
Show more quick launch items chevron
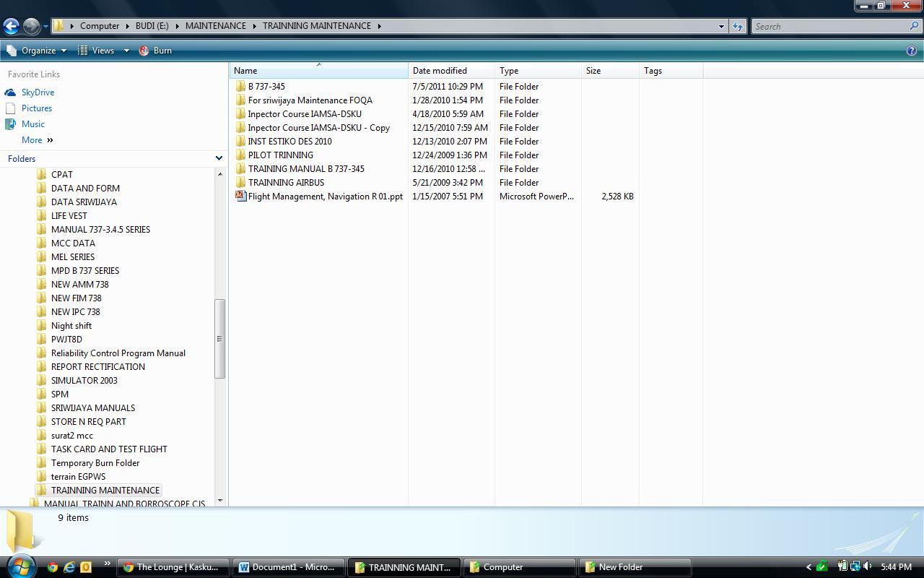tap(107, 564)
